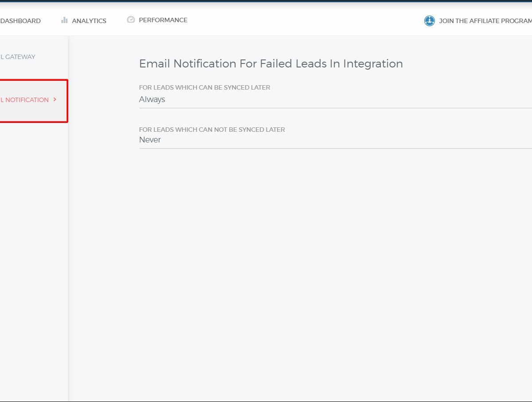The image size is (532, 402).
Task: Click the Analytics bar chart icon
Action: [64, 20]
